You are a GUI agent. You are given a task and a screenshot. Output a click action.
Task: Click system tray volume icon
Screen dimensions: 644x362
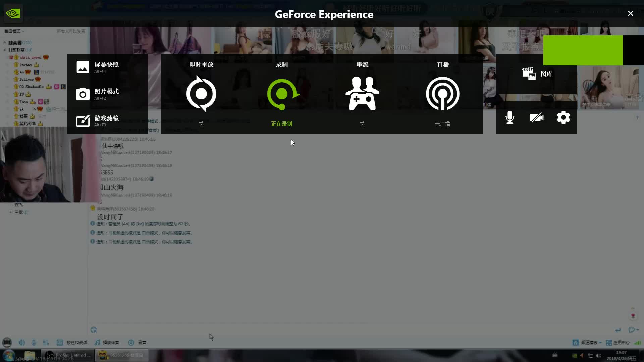pos(599,355)
